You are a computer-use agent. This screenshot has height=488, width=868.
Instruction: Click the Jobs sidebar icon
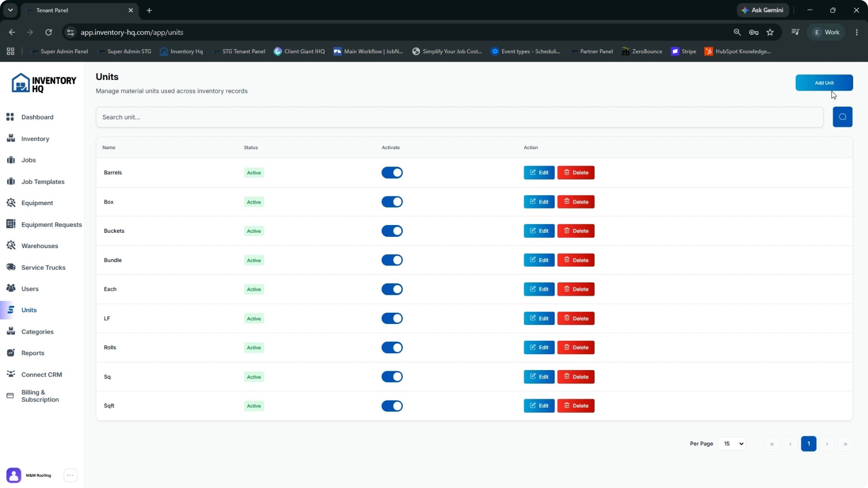click(x=10, y=160)
